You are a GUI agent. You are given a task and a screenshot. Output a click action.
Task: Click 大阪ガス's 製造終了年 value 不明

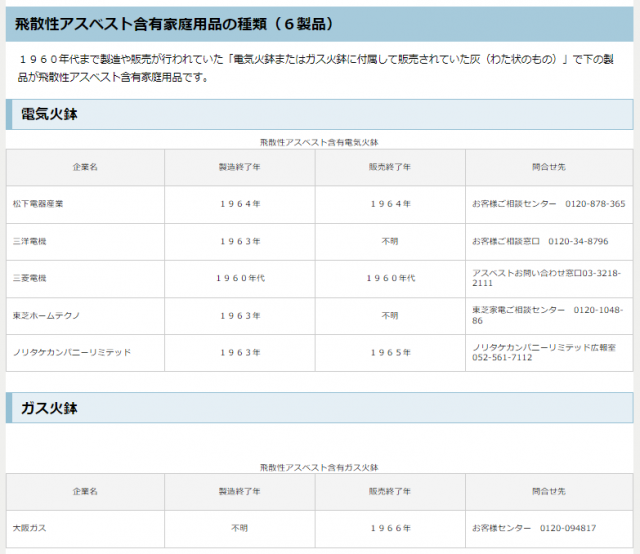240,528
